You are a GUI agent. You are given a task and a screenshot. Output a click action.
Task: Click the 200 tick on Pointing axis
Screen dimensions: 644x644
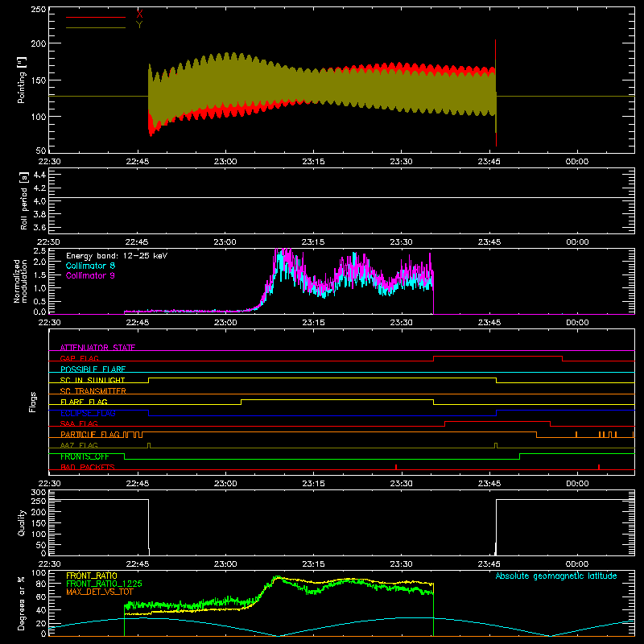(x=39, y=43)
